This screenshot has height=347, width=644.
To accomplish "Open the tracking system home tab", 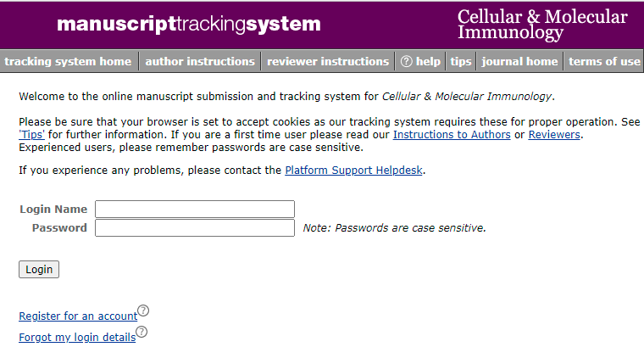I will coord(68,61).
